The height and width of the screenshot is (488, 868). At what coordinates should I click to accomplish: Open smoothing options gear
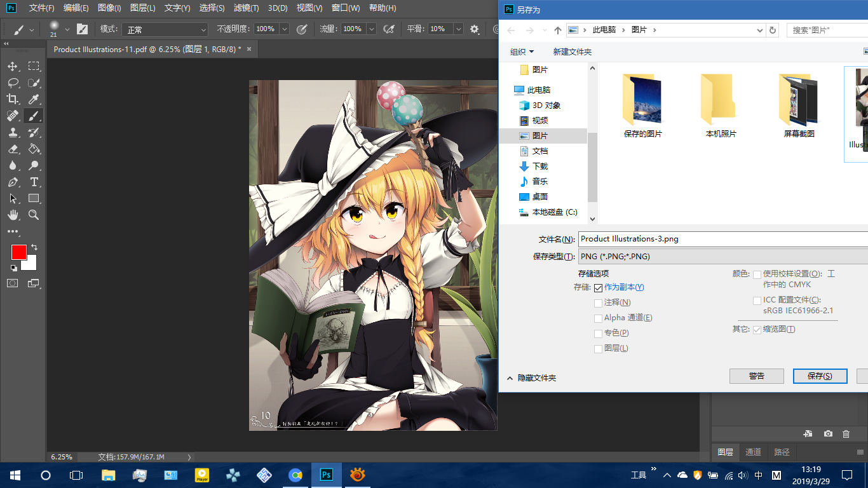pyautogui.click(x=475, y=29)
